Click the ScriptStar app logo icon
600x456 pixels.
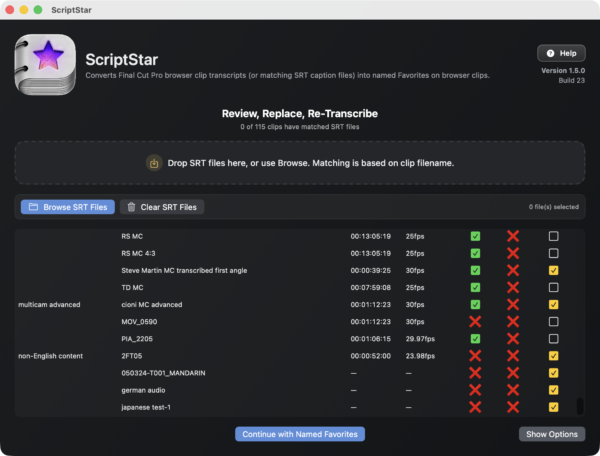[45, 64]
